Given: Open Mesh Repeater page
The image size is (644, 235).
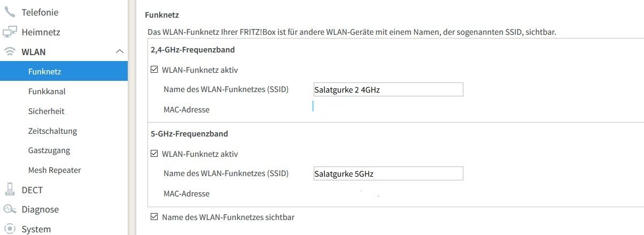Looking at the screenshot, I should point(55,170).
